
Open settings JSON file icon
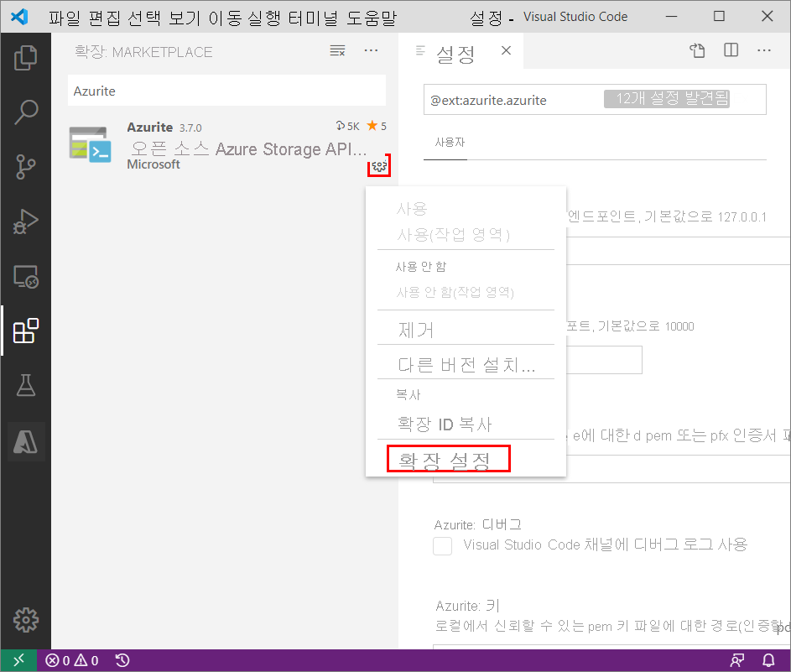point(698,50)
